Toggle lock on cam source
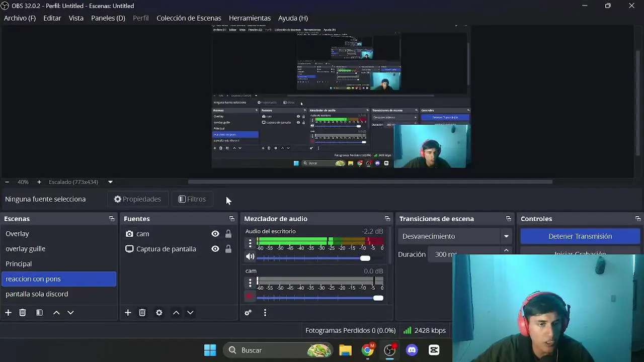The width and height of the screenshot is (644, 362). [x=228, y=234]
